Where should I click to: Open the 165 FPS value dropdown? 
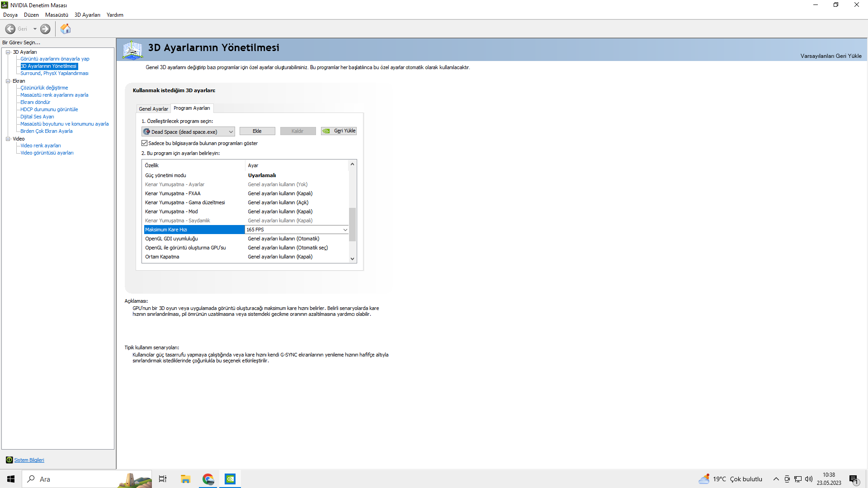[345, 230]
